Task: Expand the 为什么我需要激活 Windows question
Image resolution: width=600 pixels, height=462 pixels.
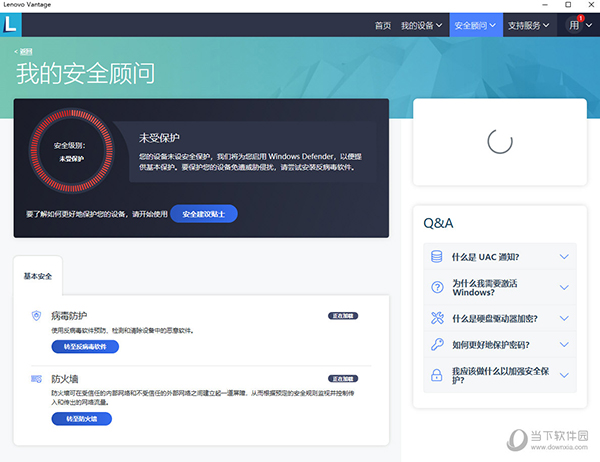Action: [500, 287]
